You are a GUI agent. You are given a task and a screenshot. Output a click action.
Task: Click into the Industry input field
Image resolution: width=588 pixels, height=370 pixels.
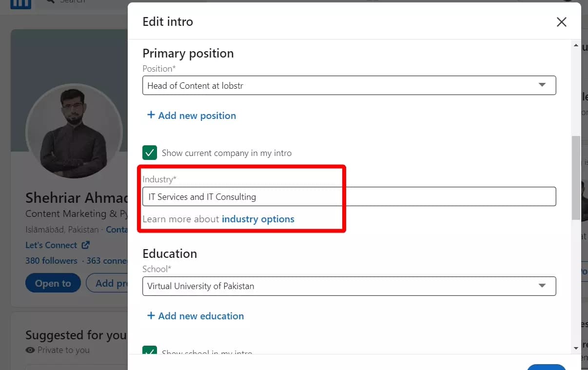tap(349, 196)
